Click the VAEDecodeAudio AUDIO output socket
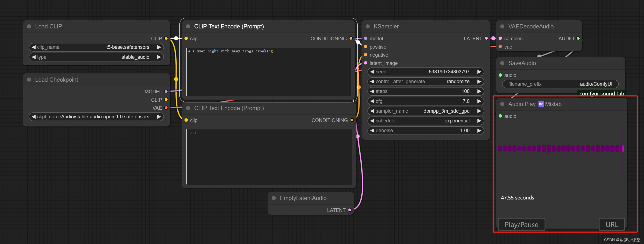Image resolution: width=644 pixels, height=244 pixels. (x=578, y=39)
